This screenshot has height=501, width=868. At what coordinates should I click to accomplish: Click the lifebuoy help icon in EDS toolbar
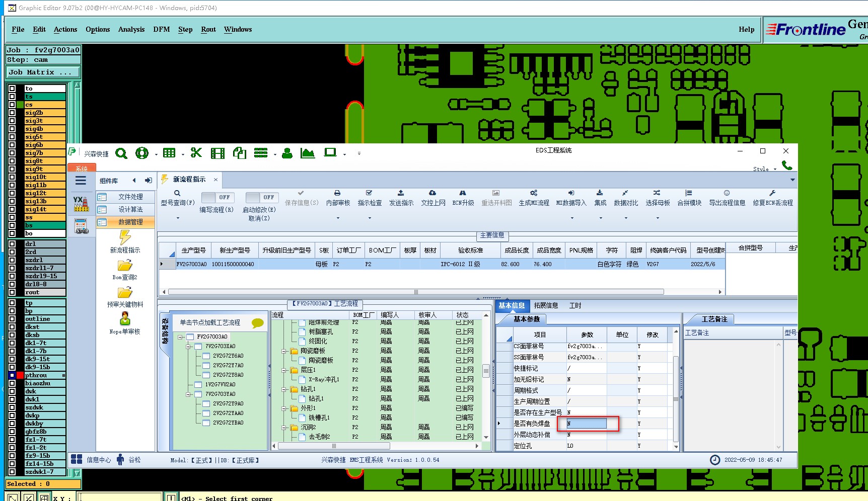coord(142,153)
